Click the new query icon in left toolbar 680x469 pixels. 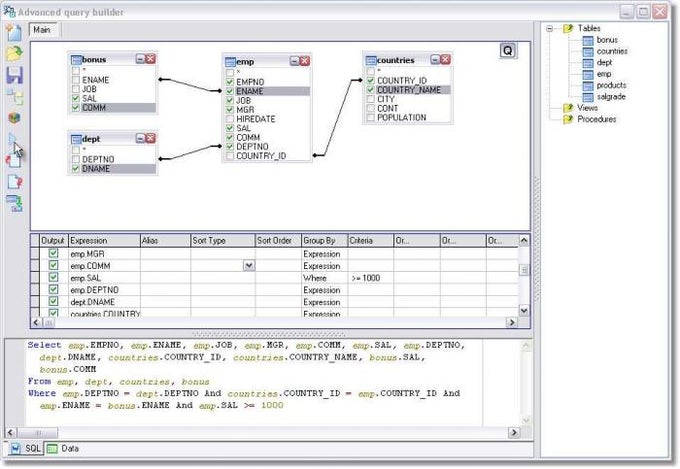[x=14, y=33]
